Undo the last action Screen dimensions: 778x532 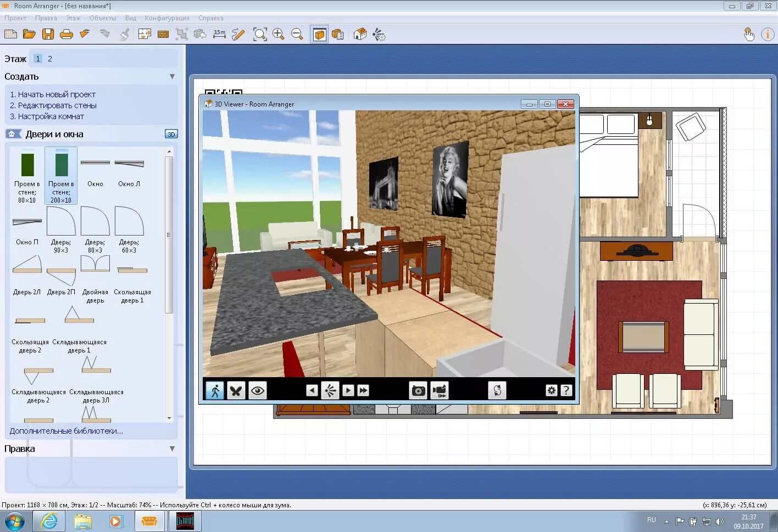coord(85,35)
